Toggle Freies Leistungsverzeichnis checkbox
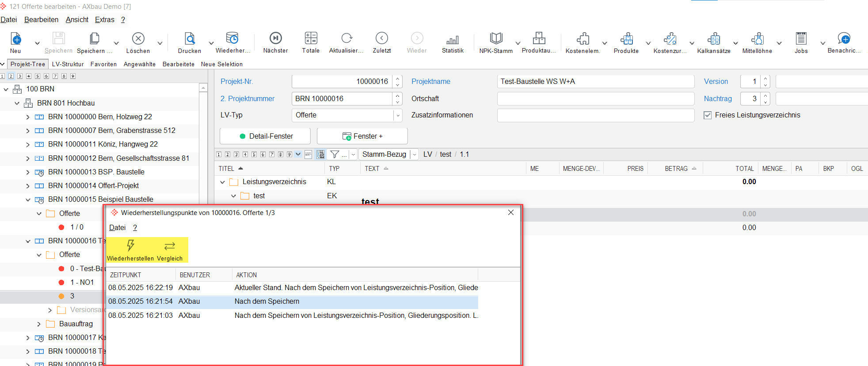This screenshot has width=868, height=366. click(708, 115)
